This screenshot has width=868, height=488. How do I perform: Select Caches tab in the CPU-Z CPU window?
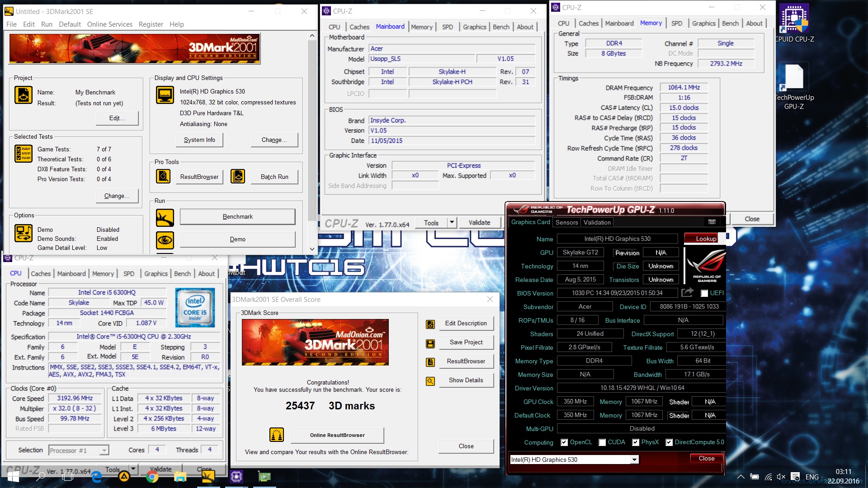tap(41, 273)
